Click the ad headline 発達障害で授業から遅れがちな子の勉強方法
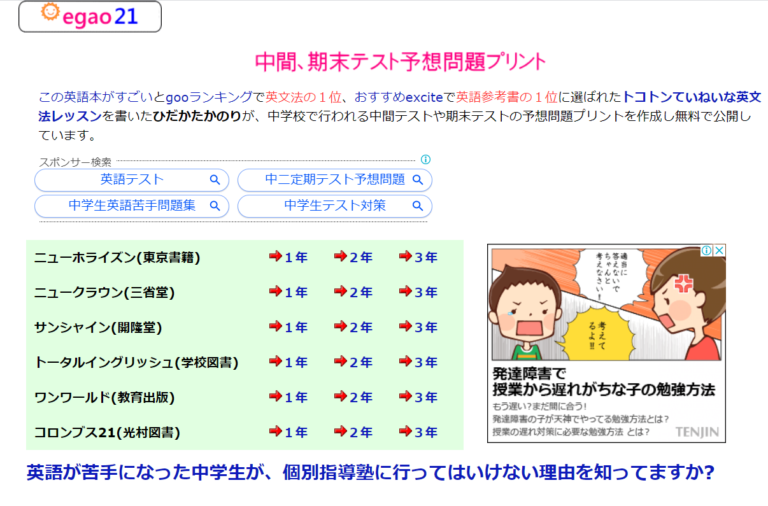Screen dimensions: 768x506 tap(603, 382)
